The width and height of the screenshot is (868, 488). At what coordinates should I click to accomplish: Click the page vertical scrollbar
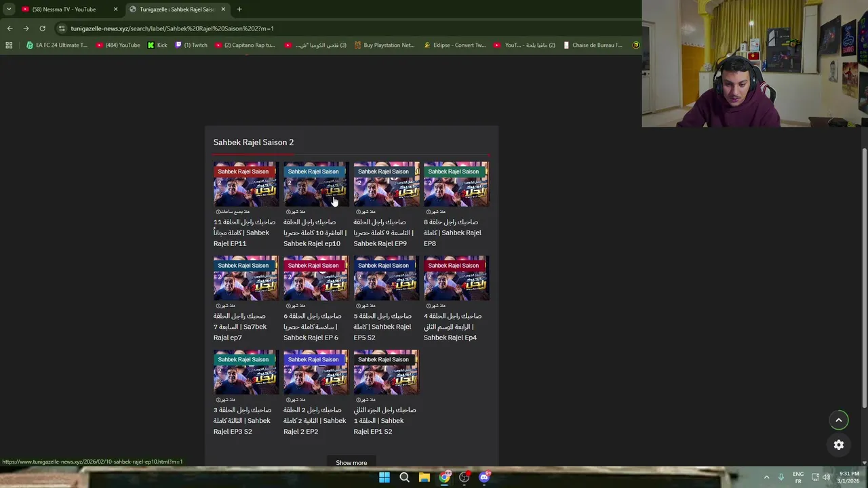coord(864,278)
